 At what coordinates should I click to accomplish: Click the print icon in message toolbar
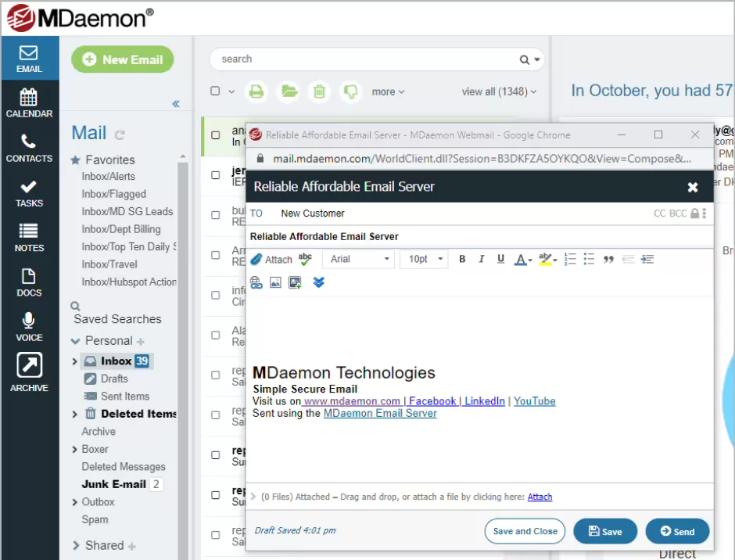point(256,92)
